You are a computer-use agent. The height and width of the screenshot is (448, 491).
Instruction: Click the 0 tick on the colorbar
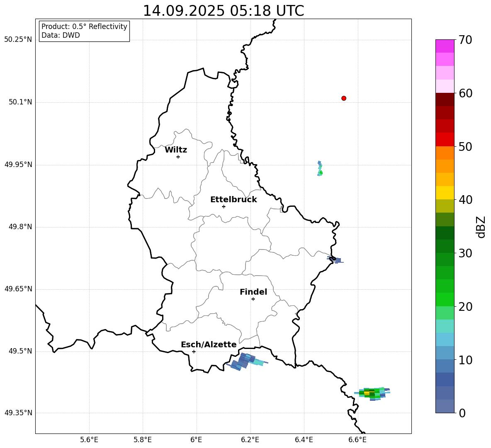[x=462, y=413]
